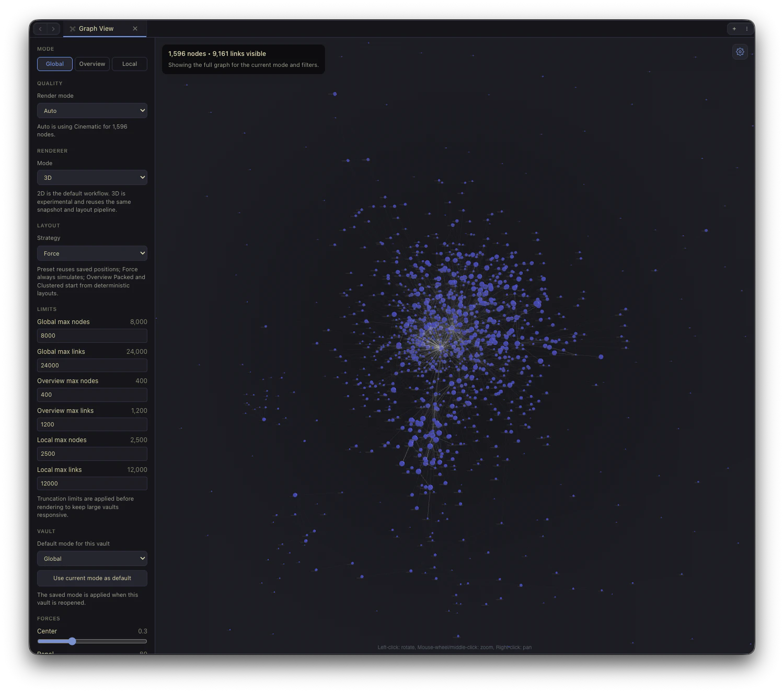Open the Renderer Mode 3D dropdown
The image size is (784, 693).
tap(92, 178)
